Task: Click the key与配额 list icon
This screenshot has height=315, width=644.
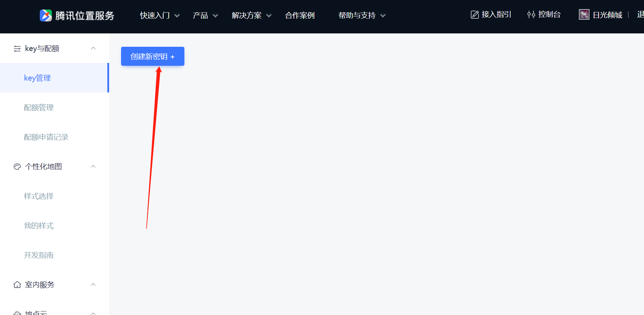Action: (17, 49)
